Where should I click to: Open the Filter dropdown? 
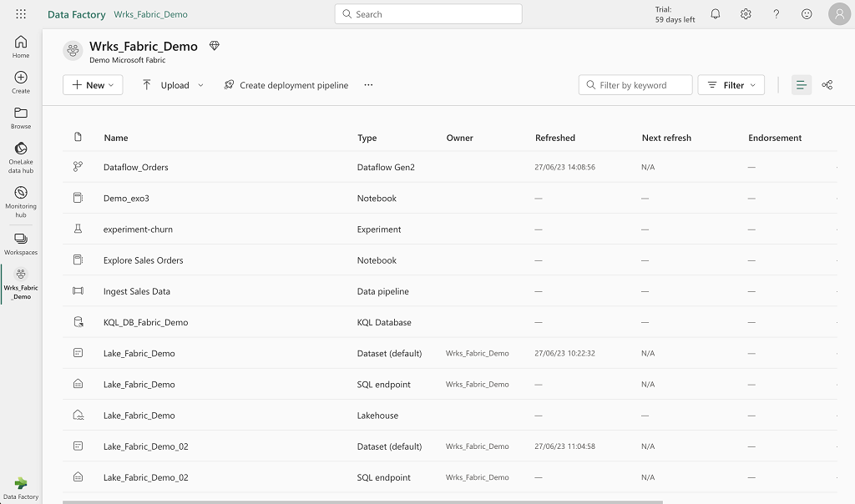click(x=731, y=85)
